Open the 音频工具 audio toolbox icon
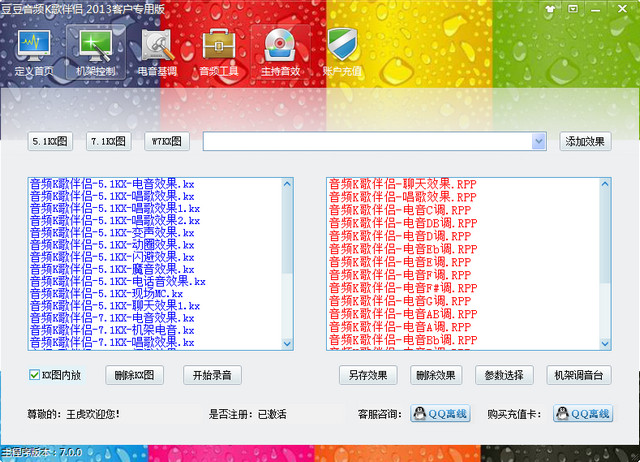 click(x=218, y=49)
